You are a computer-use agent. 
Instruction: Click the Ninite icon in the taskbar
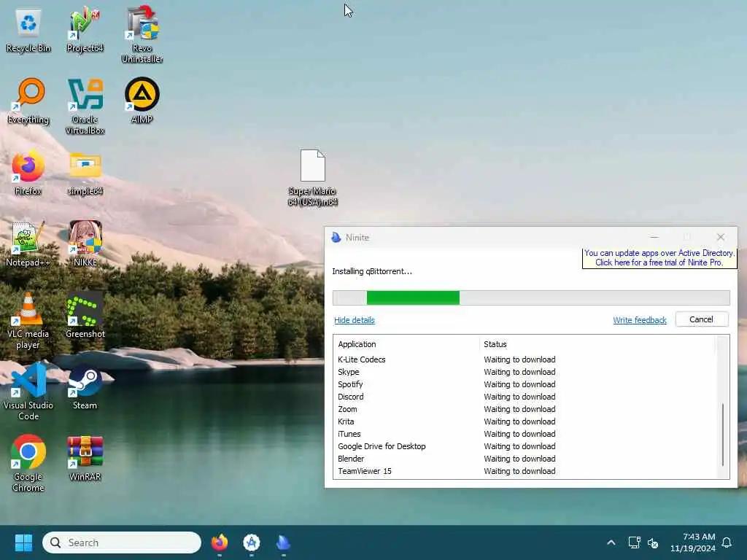pyautogui.click(x=284, y=542)
